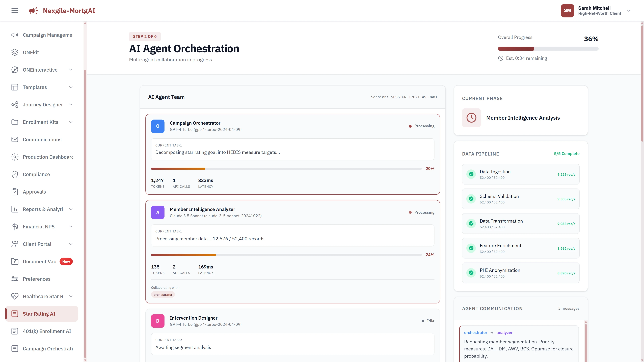Select the Compliance shield icon
Image resolution: width=644 pixels, height=362 pixels.
pyautogui.click(x=14, y=174)
